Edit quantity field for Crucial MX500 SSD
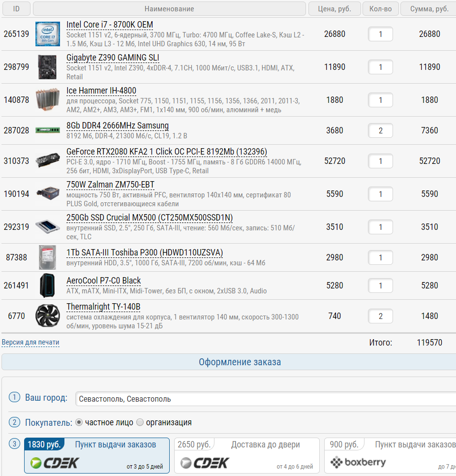 pos(380,227)
